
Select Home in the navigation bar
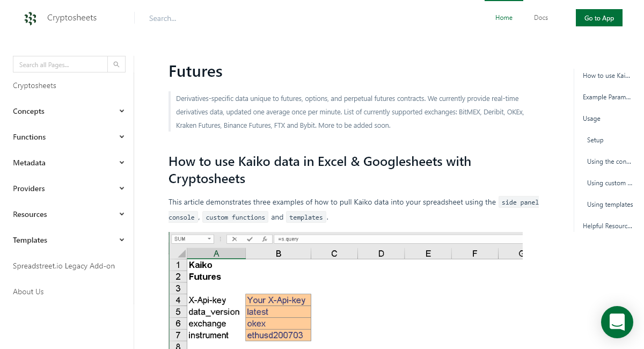[503, 18]
